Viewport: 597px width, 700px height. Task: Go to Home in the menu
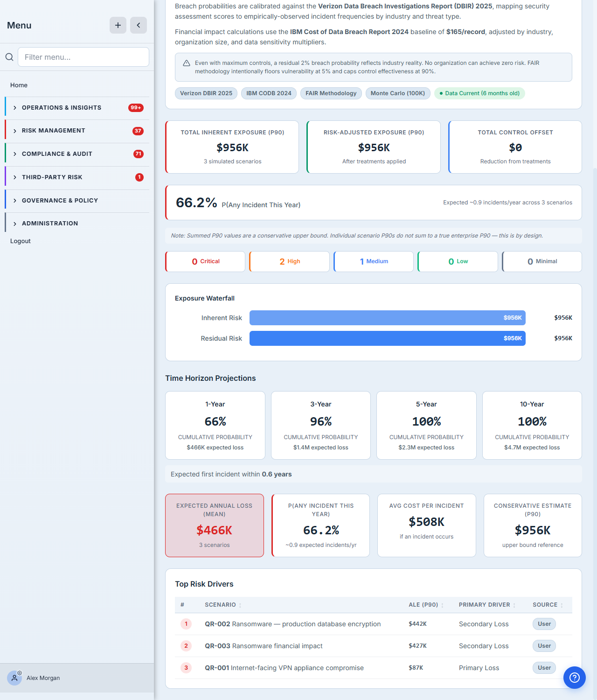(x=19, y=85)
